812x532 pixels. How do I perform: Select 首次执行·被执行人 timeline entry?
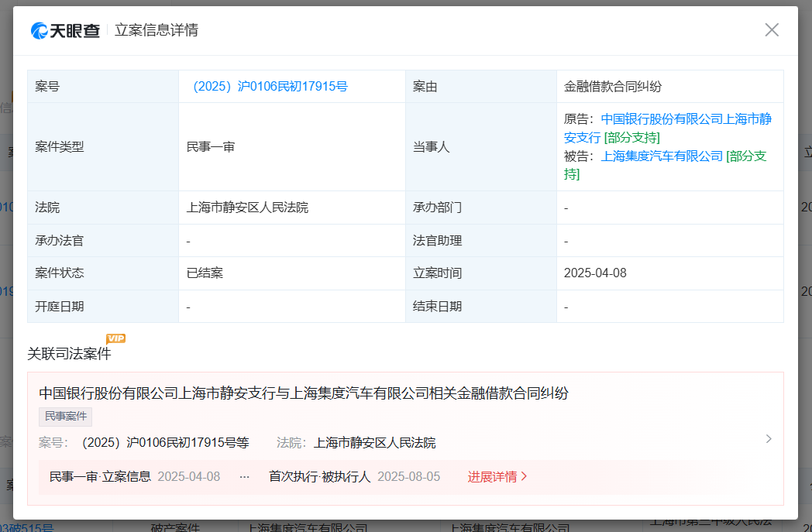point(320,476)
